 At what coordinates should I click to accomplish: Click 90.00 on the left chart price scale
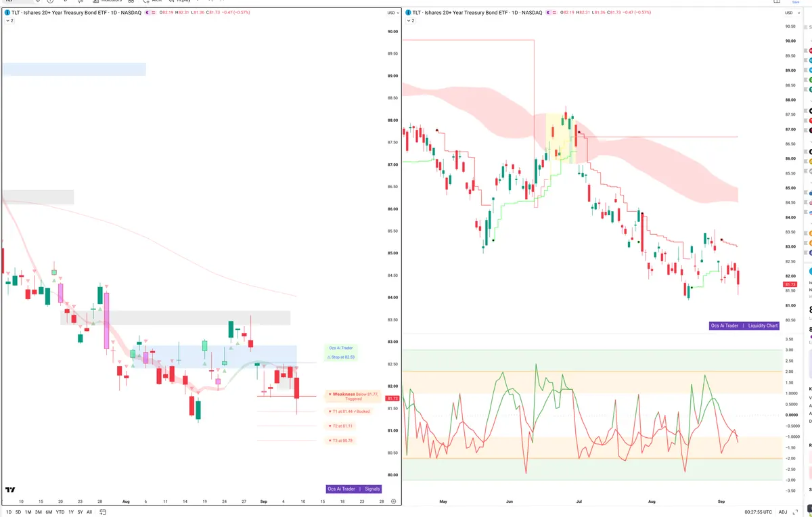(392, 31)
